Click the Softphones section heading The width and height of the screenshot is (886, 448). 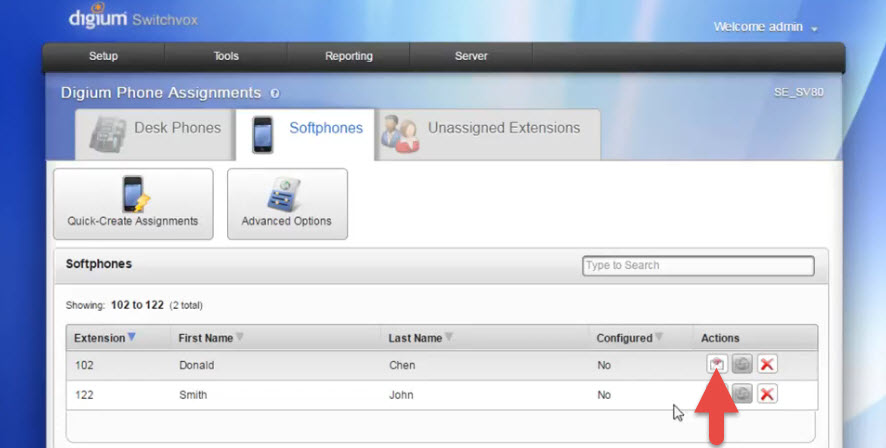click(99, 264)
